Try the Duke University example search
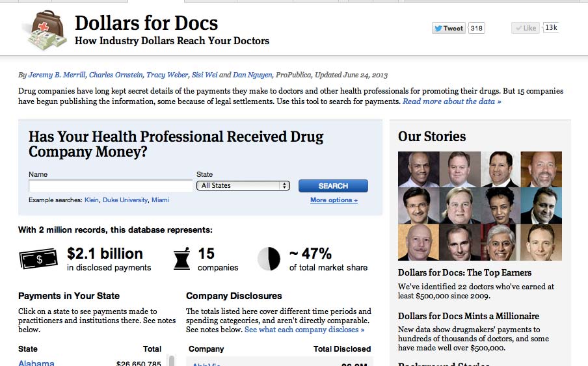Screen dimensions: 588x366 pos(126,200)
